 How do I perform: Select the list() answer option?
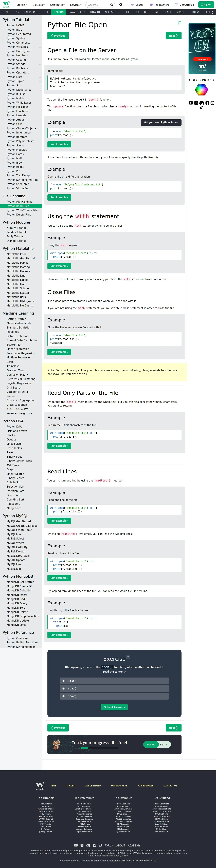pos(115,681)
